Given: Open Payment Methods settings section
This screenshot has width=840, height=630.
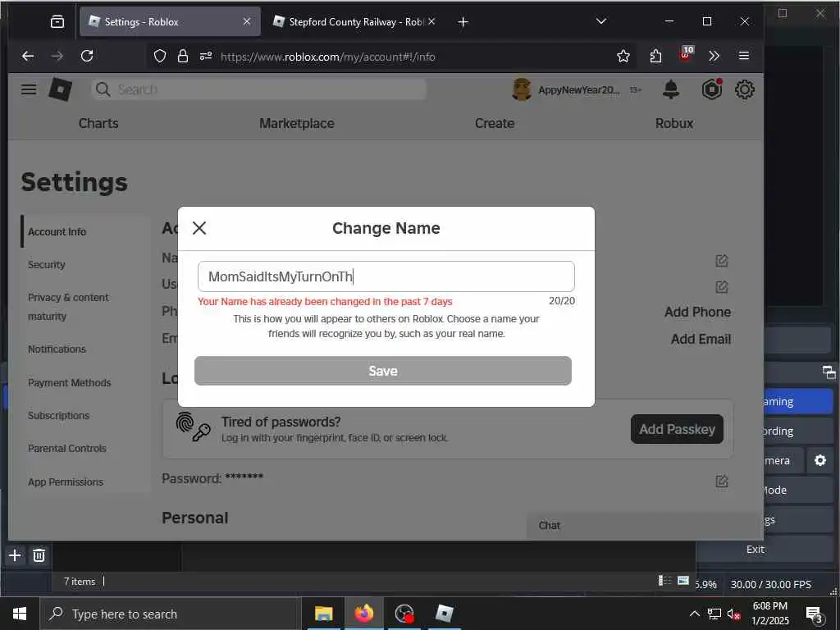Looking at the screenshot, I should pyautogui.click(x=70, y=382).
